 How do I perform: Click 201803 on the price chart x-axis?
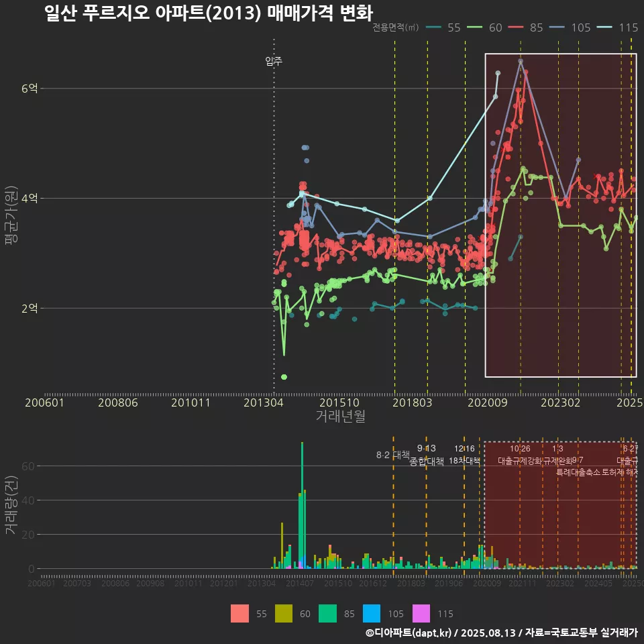click(413, 402)
